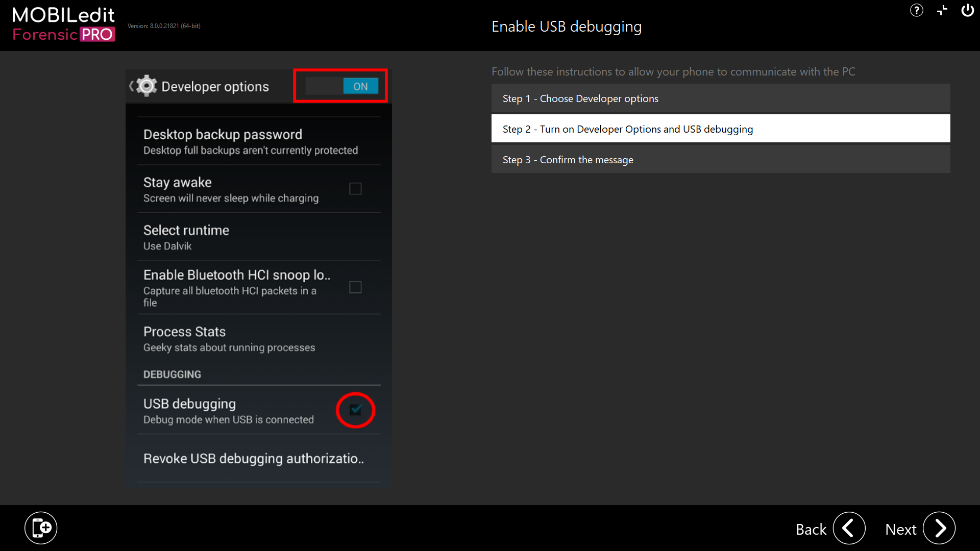980x551 pixels.
Task: Check Enable Bluetooth HCI snoop log
Action: (x=355, y=287)
